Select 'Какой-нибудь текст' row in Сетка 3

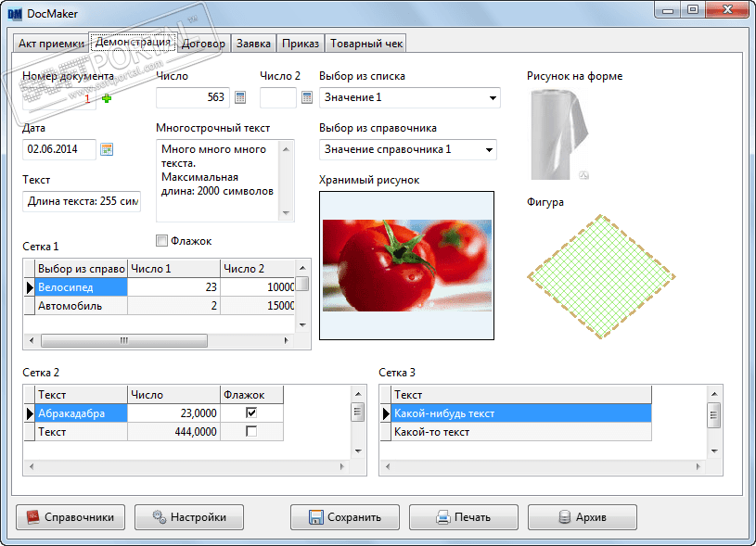click(520, 413)
